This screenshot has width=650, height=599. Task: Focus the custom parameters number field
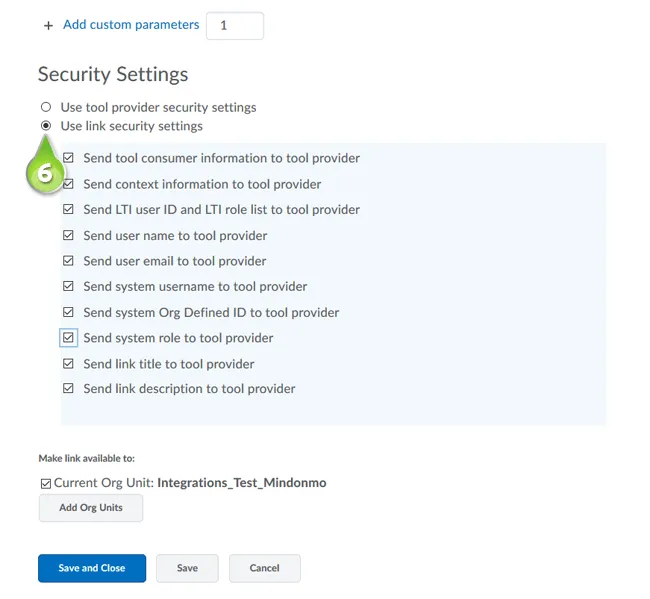[x=235, y=26]
